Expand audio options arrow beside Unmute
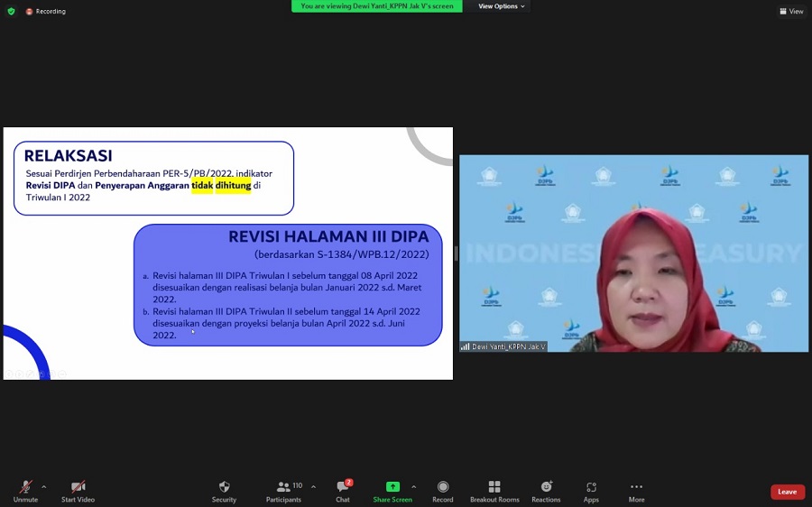The width and height of the screenshot is (812, 507). (44, 486)
